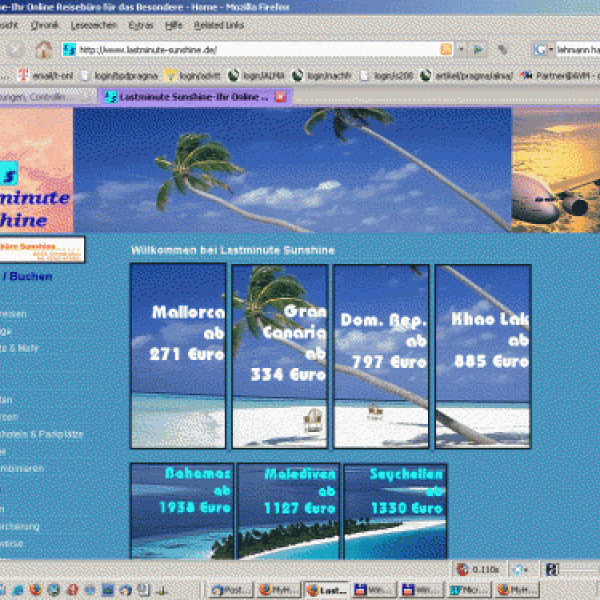Open the Extras menu
The width and height of the screenshot is (600, 600).
[141, 25]
